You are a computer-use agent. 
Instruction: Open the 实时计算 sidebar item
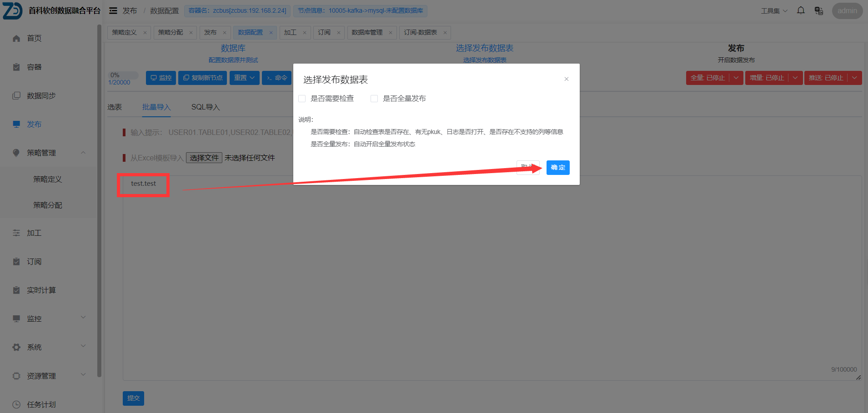click(41, 290)
